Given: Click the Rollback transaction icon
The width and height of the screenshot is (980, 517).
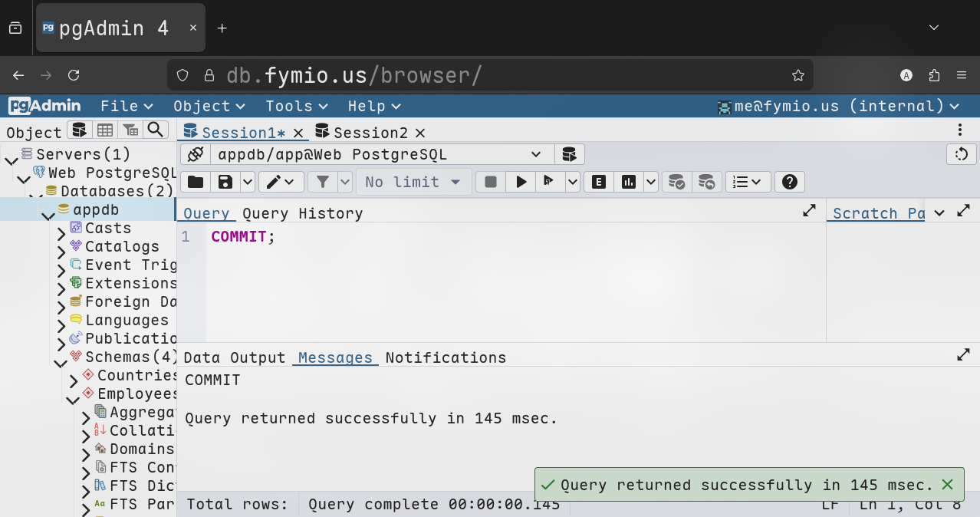Looking at the screenshot, I should [x=706, y=182].
